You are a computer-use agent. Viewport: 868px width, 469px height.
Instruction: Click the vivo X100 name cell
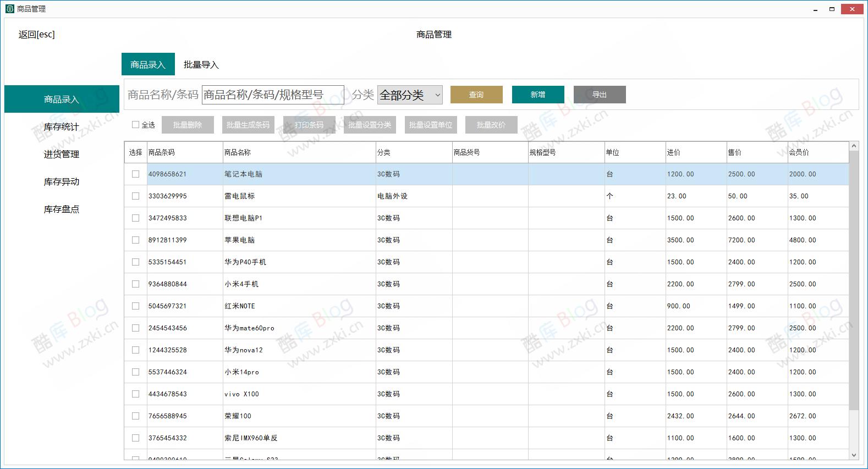tap(299, 394)
